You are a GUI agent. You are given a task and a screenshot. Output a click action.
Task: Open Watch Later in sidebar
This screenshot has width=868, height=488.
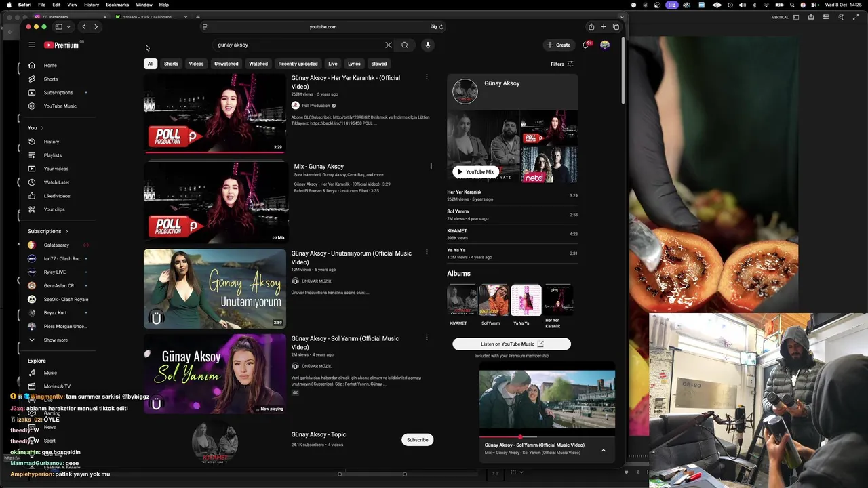pos(58,182)
